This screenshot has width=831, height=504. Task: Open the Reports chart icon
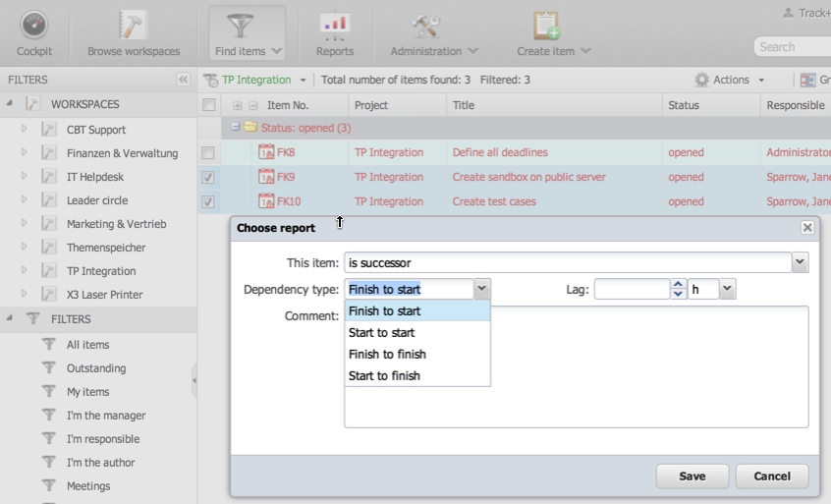point(335,27)
